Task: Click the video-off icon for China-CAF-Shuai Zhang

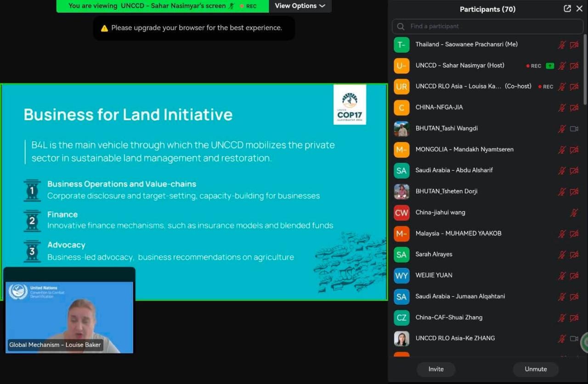Action: click(x=574, y=318)
